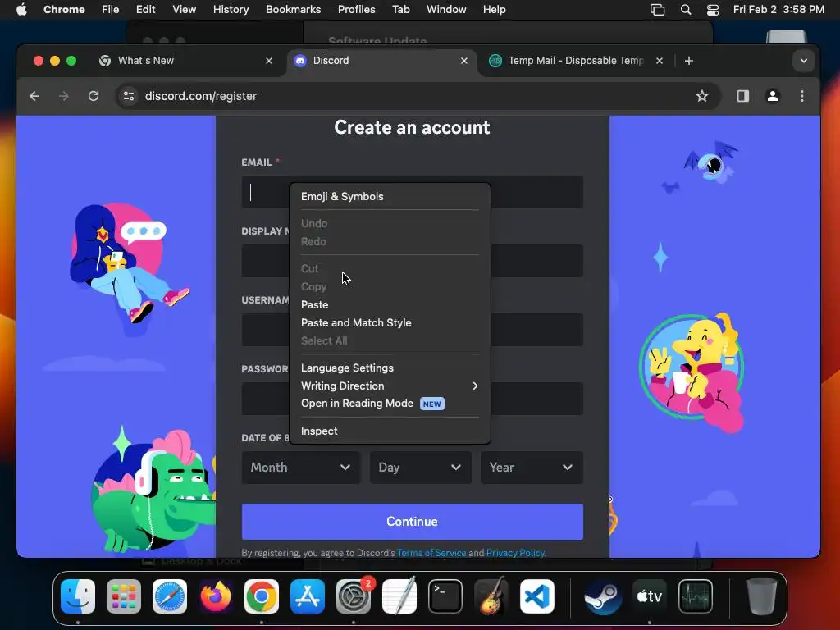Open Chrome from the dock
The width and height of the screenshot is (840, 630).
[x=262, y=596]
